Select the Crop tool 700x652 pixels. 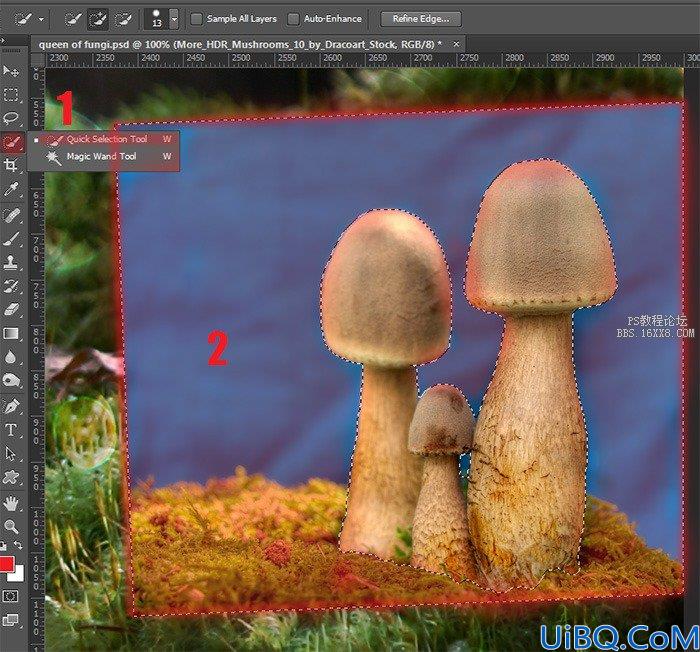click(11, 165)
